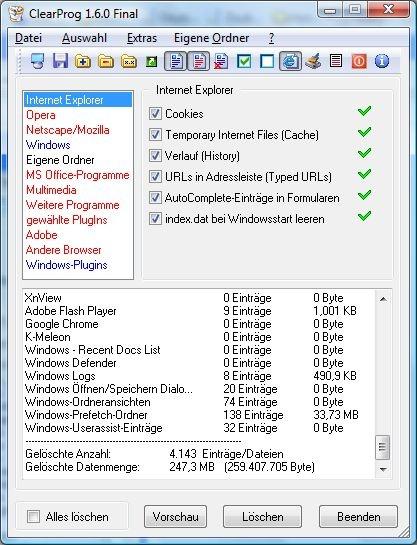Viewport: 417px width, 545px height.
Task: Select MS Office-Programme in the category list
Action: 78,175
